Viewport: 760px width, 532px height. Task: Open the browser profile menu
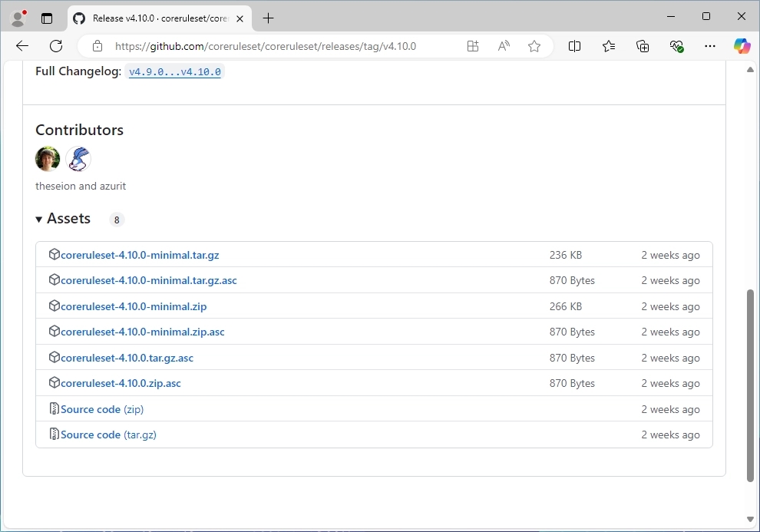tap(18, 18)
